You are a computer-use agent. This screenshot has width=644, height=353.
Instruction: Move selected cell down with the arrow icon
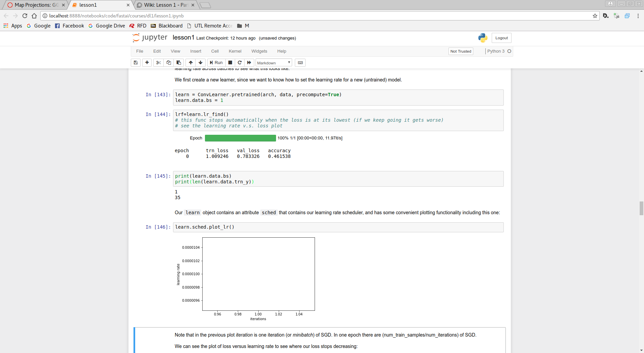pyautogui.click(x=201, y=63)
